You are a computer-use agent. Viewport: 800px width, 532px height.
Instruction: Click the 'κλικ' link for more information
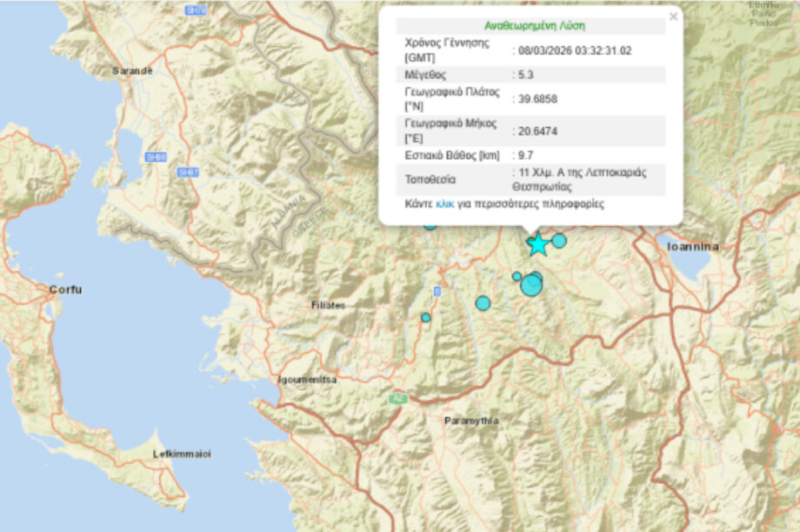444,204
